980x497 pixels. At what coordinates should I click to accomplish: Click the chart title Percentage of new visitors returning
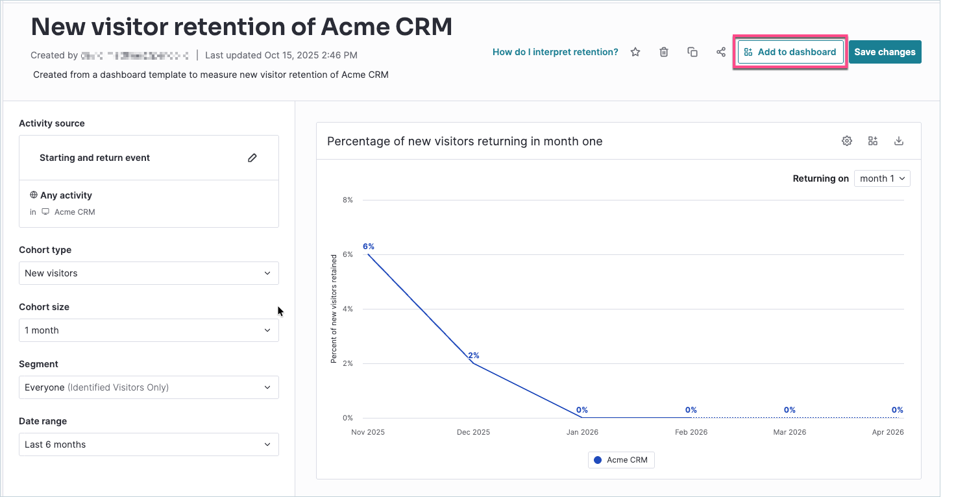pos(465,141)
